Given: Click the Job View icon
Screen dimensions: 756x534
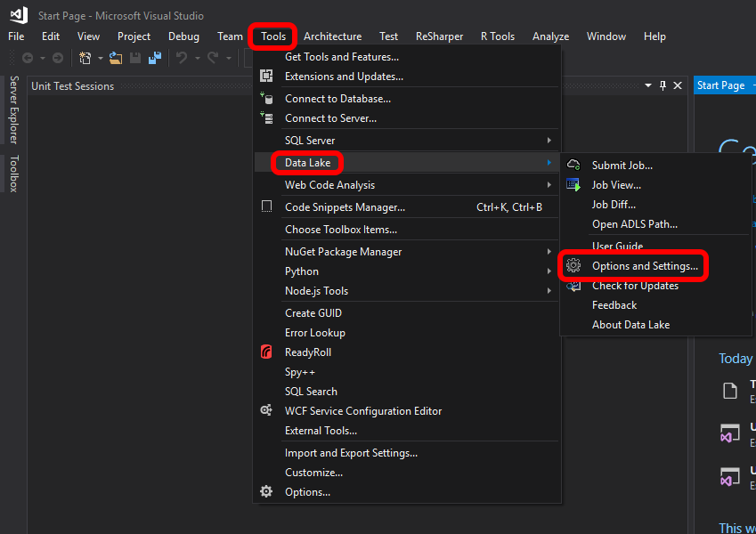Looking at the screenshot, I should point(573,184).
